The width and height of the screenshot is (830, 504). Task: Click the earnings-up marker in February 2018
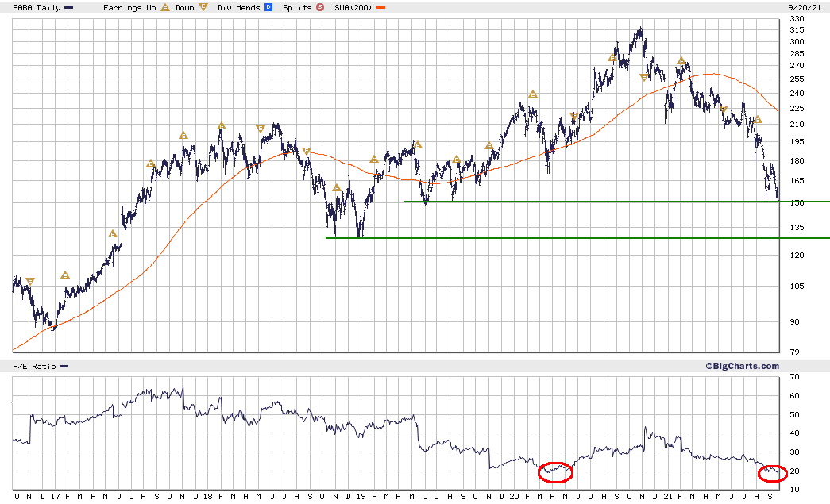point(222,126)
